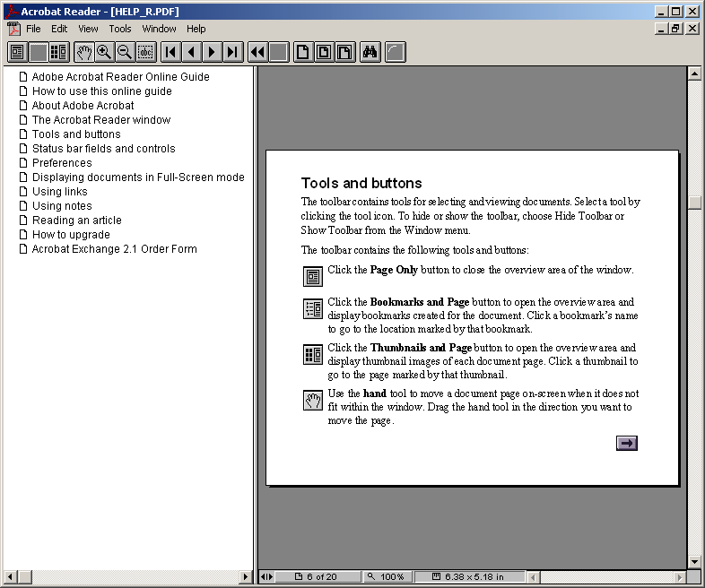
Task: Select the abc text selection tool
Action: (x=145, y=52)
